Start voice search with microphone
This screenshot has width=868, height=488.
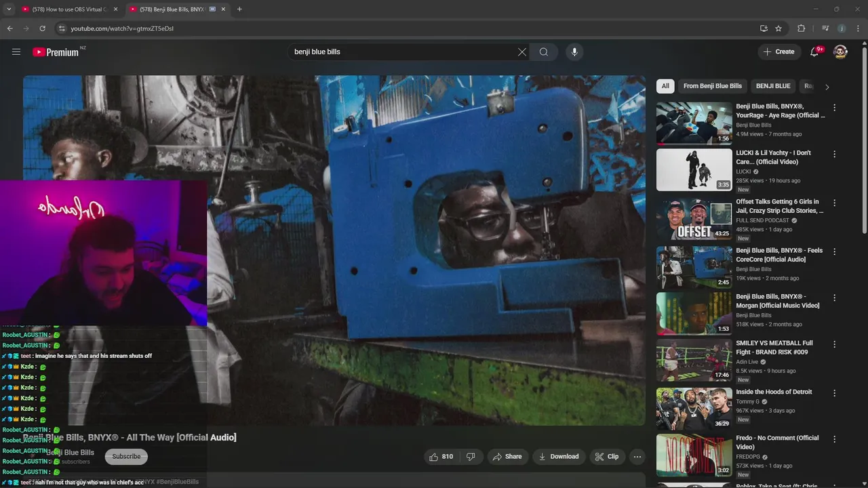click(x=574, y=52)
